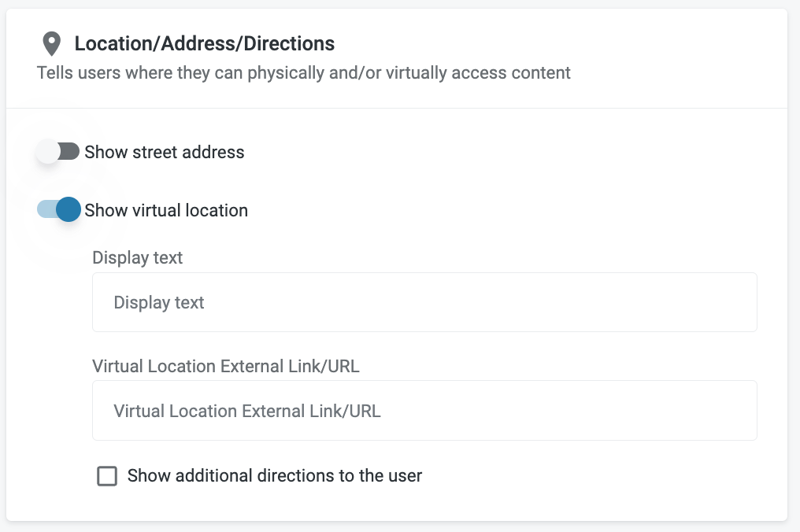This screenshot has height=532, width=800.
Task: Click 'Show additional directions to the user' label
Action: 275,475
